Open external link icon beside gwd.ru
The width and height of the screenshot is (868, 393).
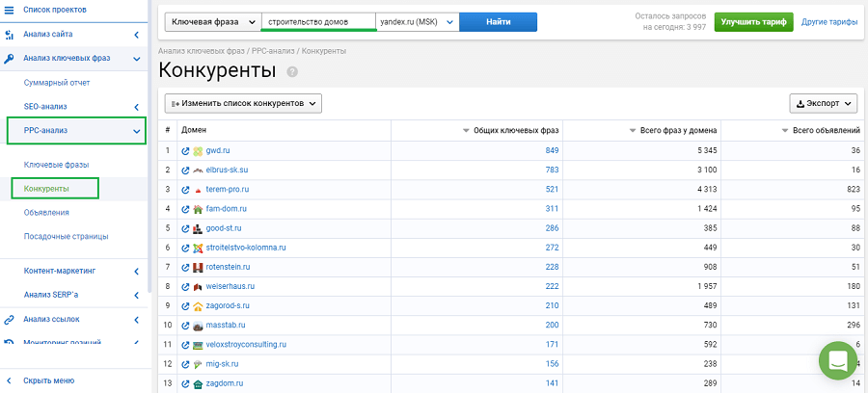[x=185, y=151]
